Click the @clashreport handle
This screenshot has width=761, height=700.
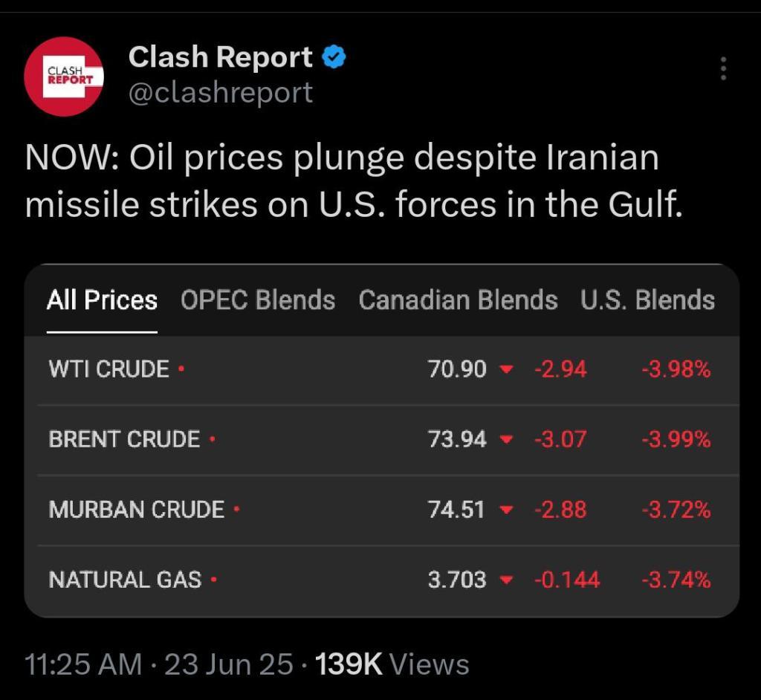point(220,92)
